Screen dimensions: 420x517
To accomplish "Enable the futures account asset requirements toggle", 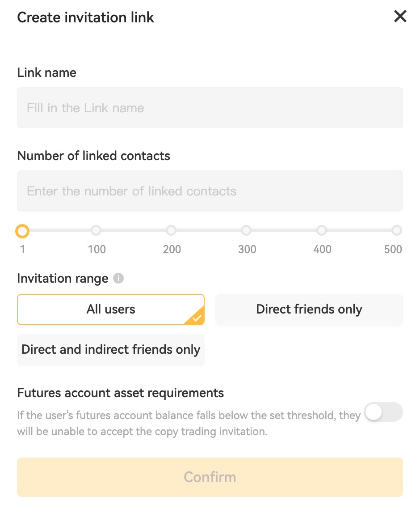I will 383,412.
